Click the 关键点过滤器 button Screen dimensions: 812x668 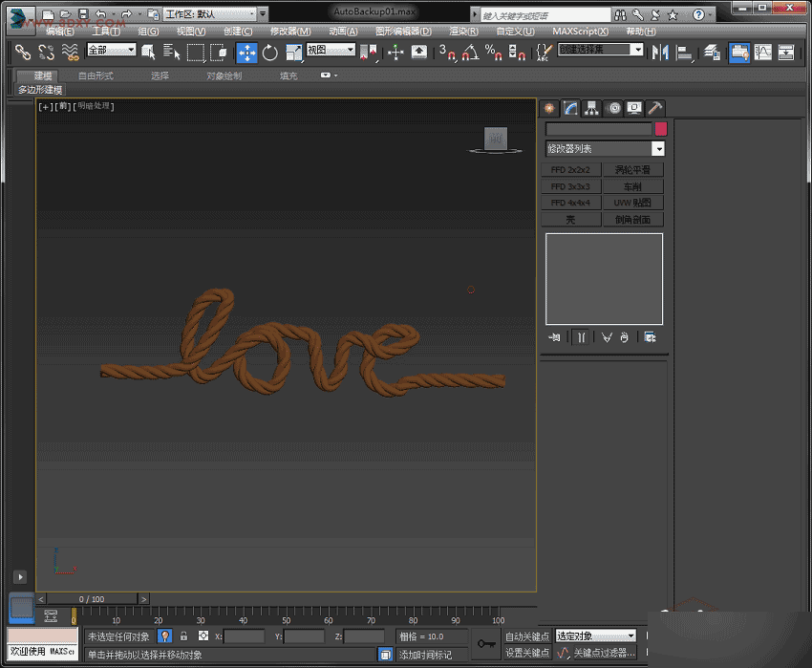point(605,652)
